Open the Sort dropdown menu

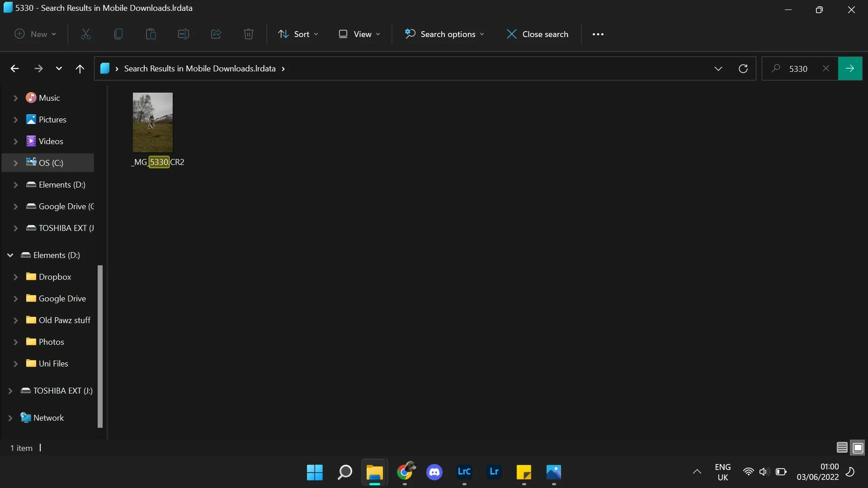point(298,34)
